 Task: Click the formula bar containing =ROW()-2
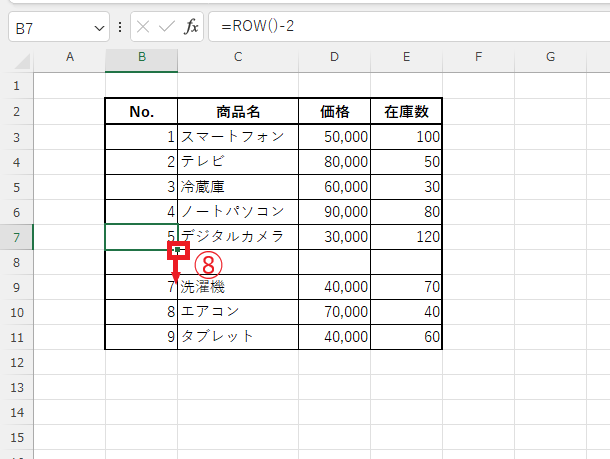(x=409, y=26)
